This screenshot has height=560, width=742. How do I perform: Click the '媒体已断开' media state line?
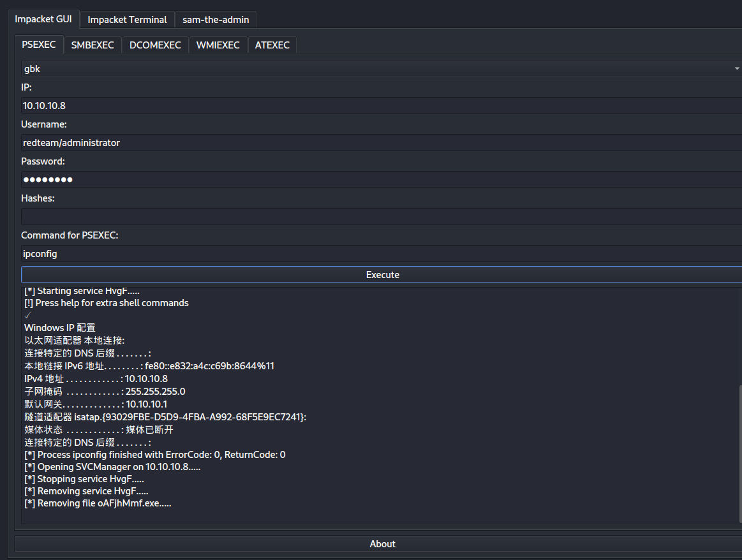(x=99, y=430)
